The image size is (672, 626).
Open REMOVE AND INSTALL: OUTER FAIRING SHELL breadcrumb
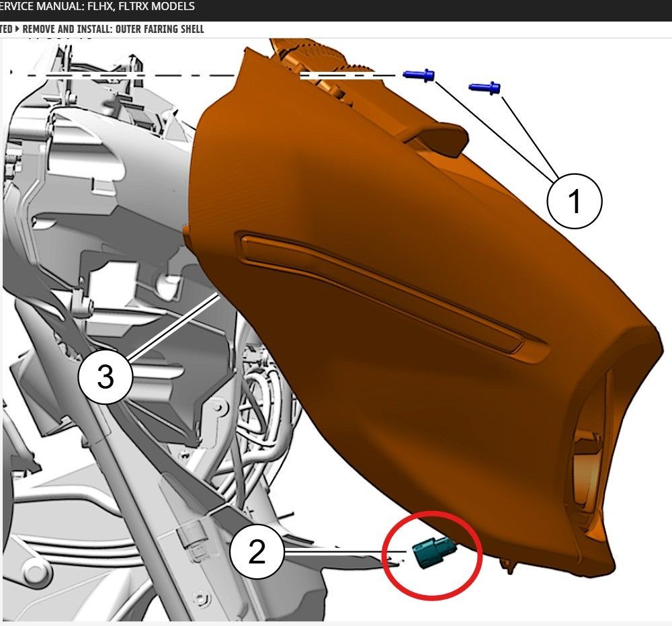tap(113, 30)
